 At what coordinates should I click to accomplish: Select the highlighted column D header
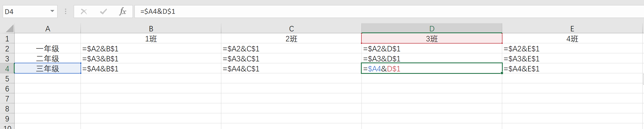point(432,29)
